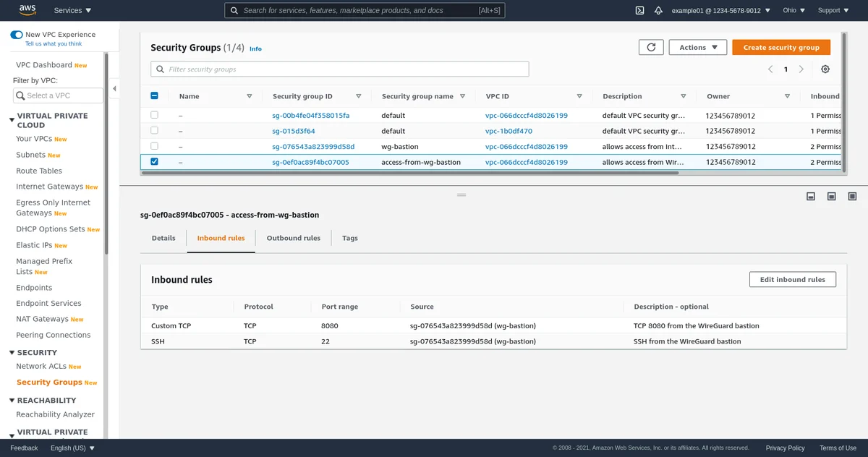Switch to the Outbound rules tab
This screenshot has height=457, width=868.
[293, 238]
